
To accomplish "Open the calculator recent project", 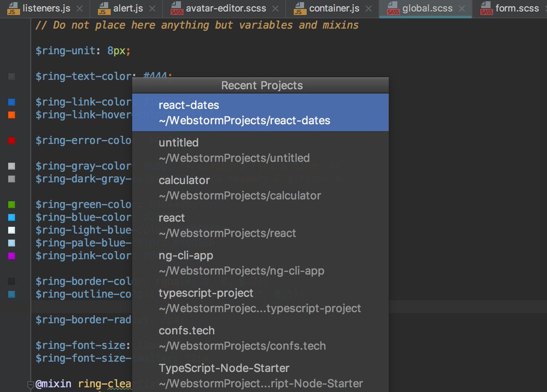I will tap(260, 188).
